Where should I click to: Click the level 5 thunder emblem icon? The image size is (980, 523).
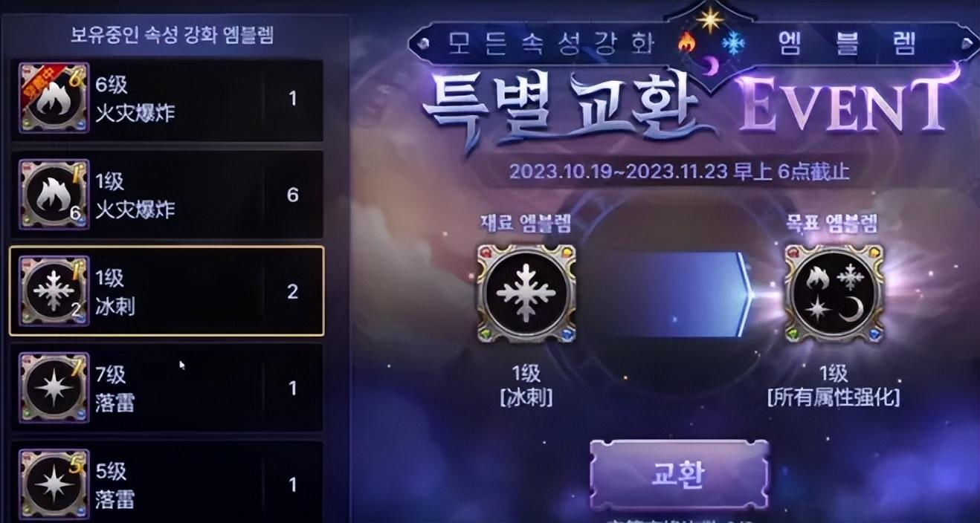(54, 484)
